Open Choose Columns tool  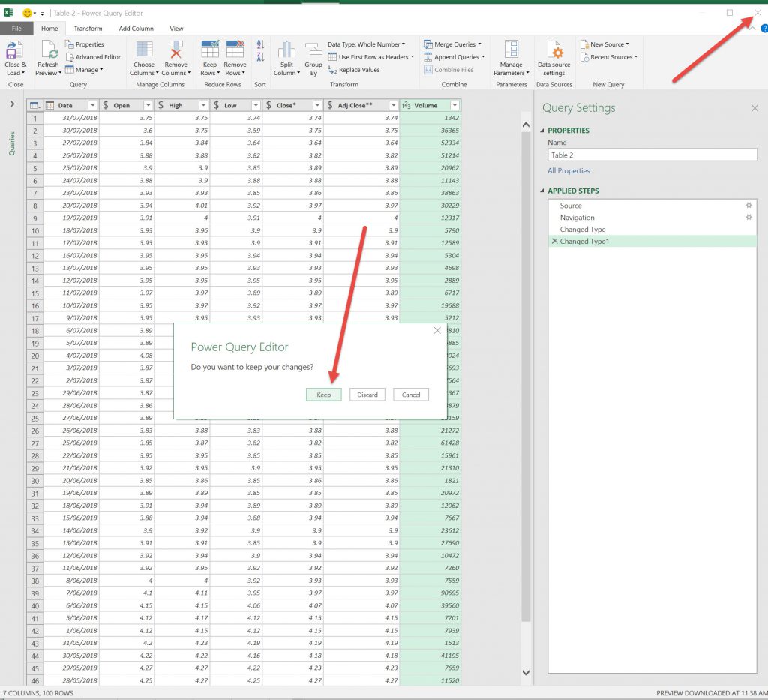click(x=143, y=51)
